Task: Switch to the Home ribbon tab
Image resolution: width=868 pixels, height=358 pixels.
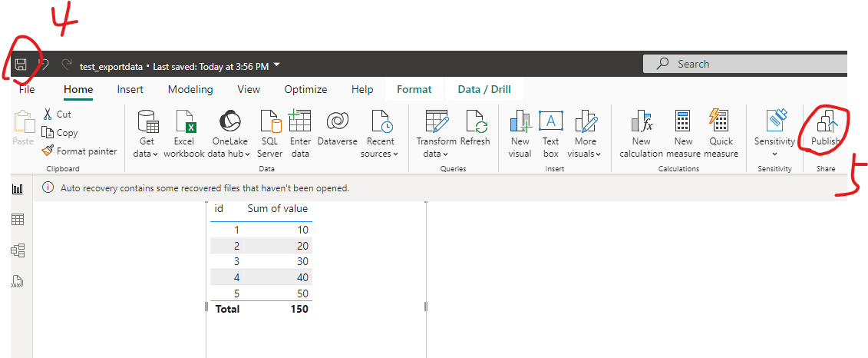Action: [78, 89]
